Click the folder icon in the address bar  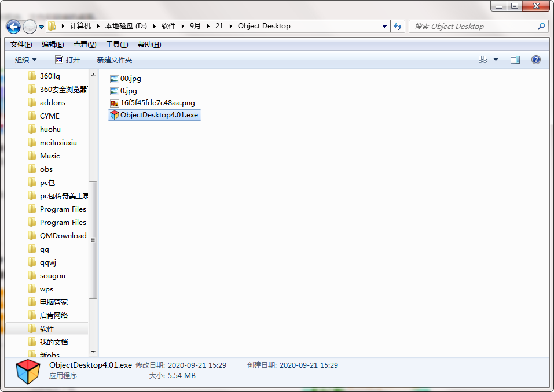52,26
